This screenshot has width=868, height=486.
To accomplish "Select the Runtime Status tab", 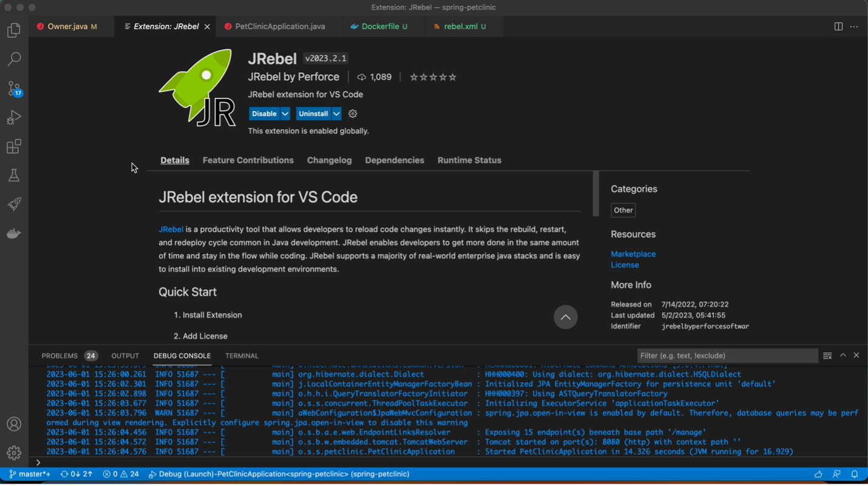I will [469, 160].
